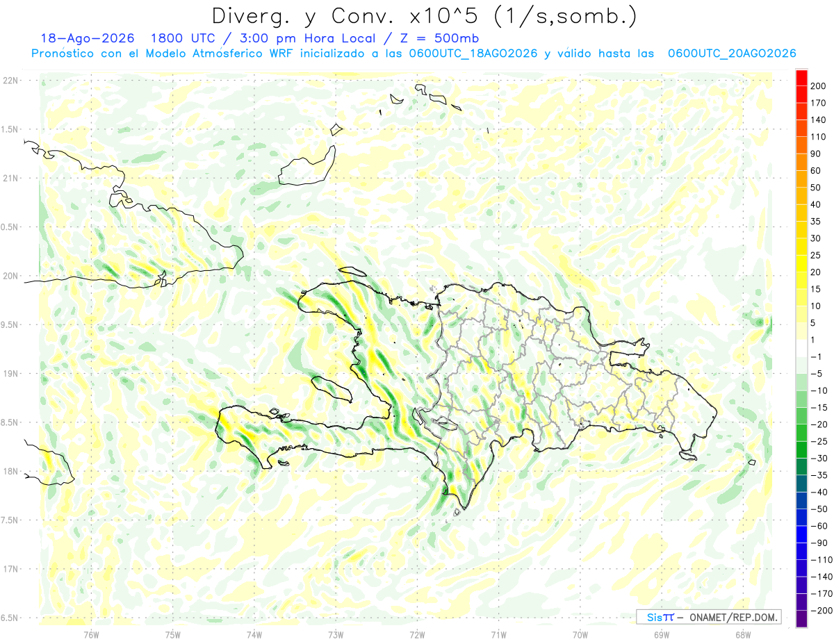The image size is (834, 644).
Task: Click the '69W' longitude label
Action: pos(662,634)
